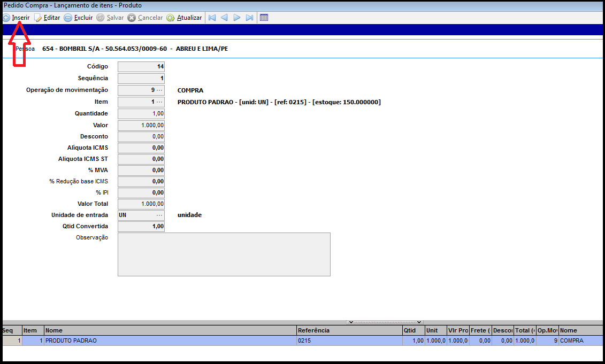Screen dimensions: 605x364
Task: Click the first Nome column header in grid
Action: click(x=170, y=330)
